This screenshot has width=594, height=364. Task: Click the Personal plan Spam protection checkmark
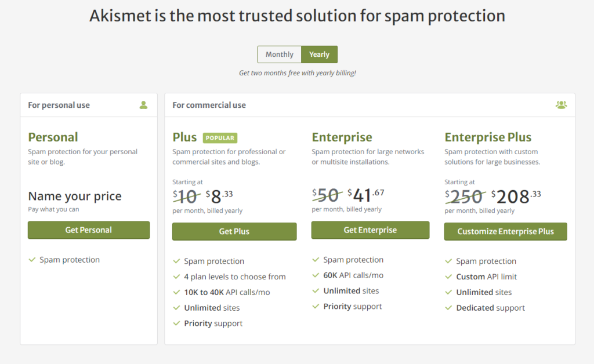[32, 260]
